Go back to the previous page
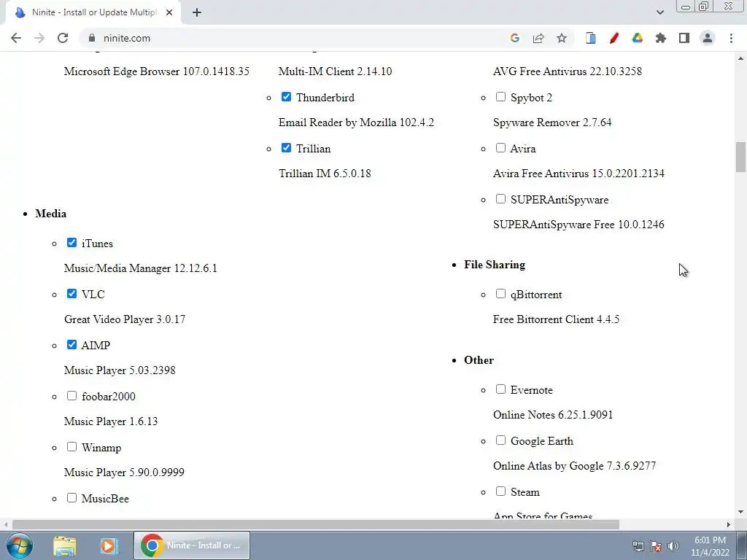This screenshot has height=560, width=747. point(16,38)
